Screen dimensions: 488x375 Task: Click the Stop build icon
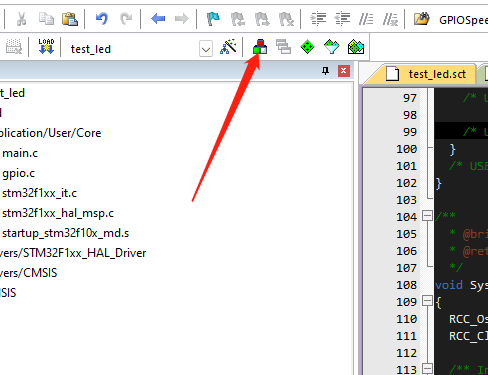pyautogui.click(x=14, y=47)
